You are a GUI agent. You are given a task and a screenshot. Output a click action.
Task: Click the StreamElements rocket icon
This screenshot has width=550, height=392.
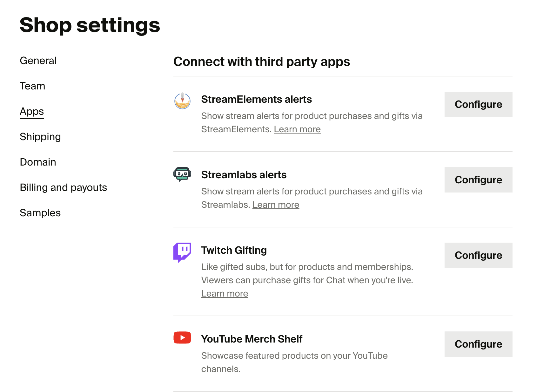tap(182, 101)
